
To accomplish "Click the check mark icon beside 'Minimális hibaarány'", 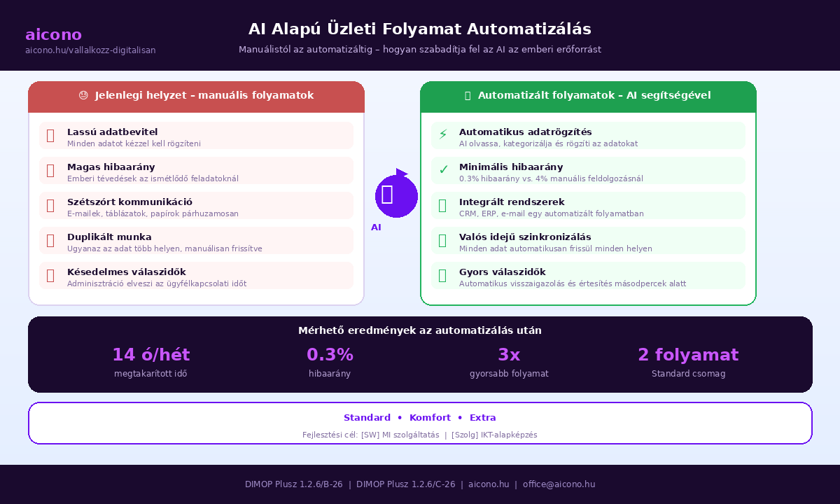I will point(442,170).
